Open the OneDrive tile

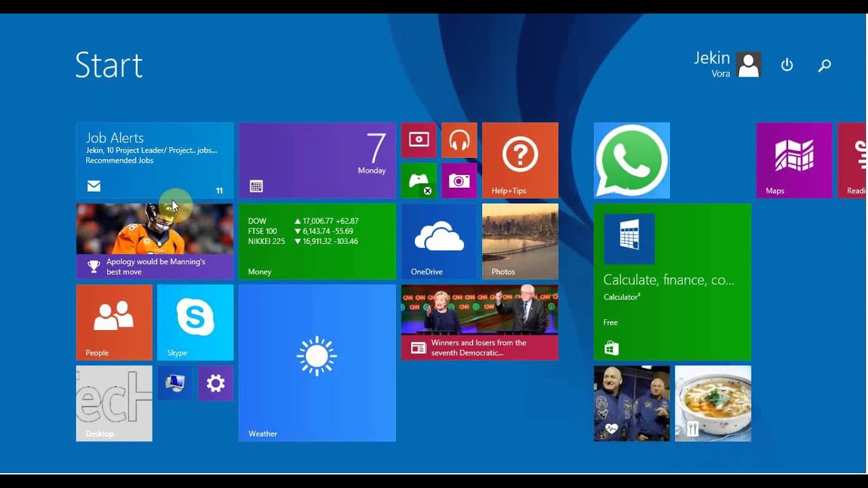point(439,241)
